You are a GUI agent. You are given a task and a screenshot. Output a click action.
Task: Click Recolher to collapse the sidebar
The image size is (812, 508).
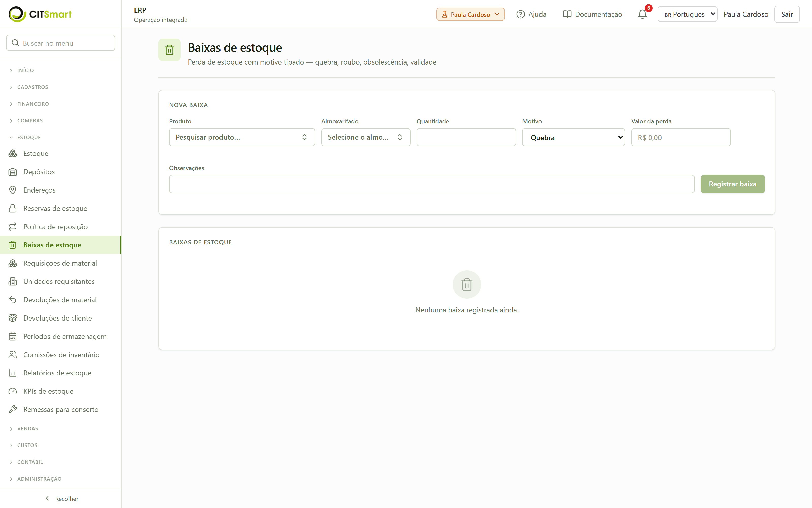[x=61, y=499]
